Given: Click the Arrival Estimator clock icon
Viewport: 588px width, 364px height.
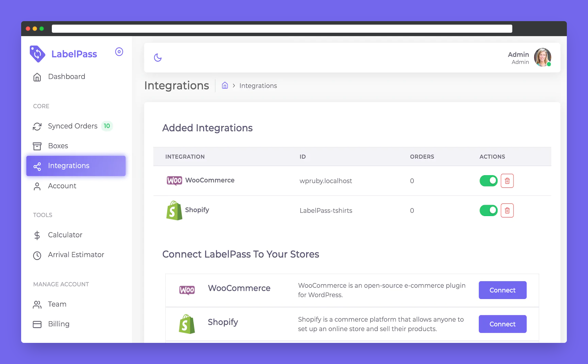Looking at the screenshot, I should (x=37, y=255).
